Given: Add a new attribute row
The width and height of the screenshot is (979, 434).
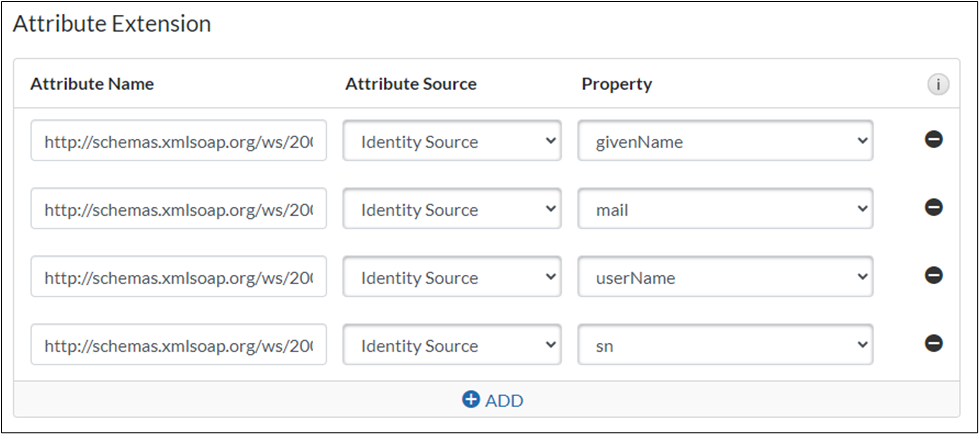Looking at the screenshot, I should 492,400.
